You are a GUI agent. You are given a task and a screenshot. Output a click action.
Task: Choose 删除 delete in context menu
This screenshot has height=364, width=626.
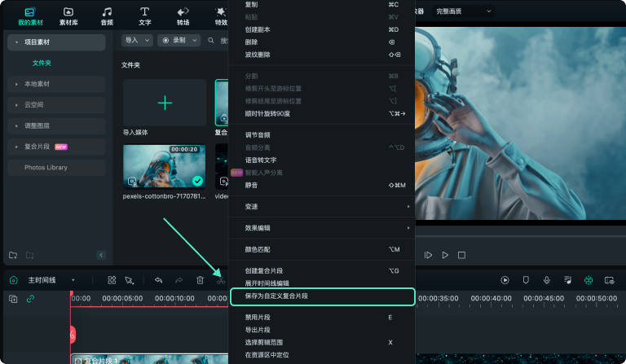click(322, 42)
